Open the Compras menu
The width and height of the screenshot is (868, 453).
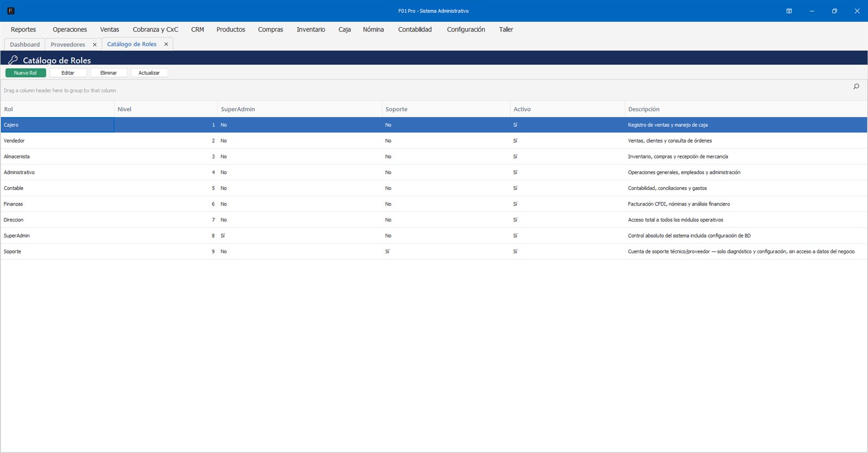271,29
